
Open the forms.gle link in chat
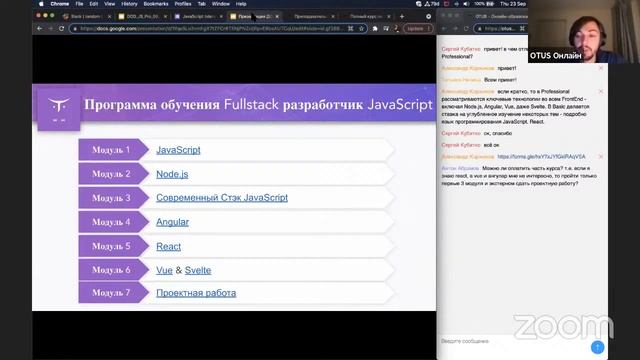click(x=541, y=157)
